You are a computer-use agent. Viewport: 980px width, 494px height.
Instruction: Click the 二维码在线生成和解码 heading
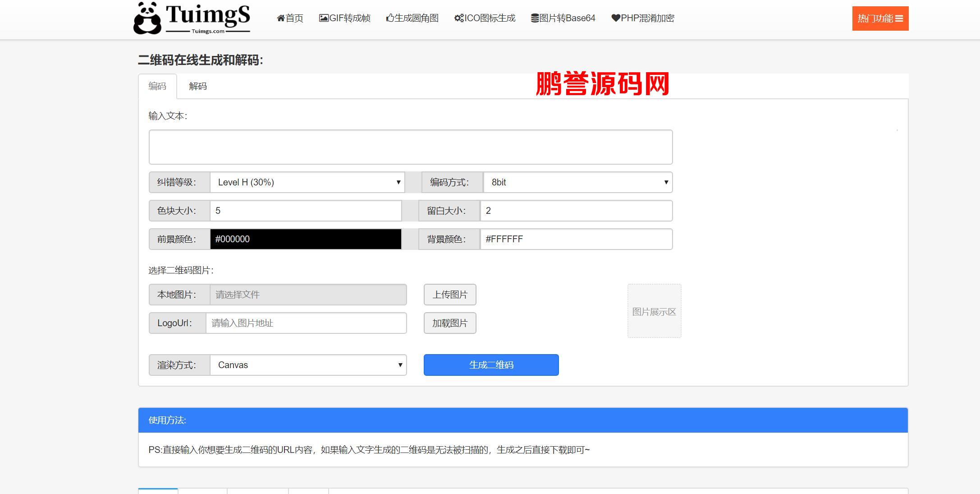click(201, 60)
